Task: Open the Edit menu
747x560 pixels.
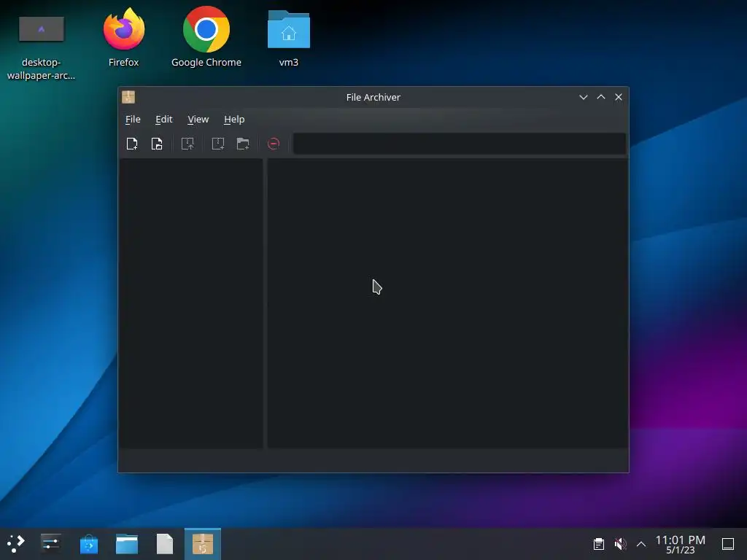Action: point(164,119)
